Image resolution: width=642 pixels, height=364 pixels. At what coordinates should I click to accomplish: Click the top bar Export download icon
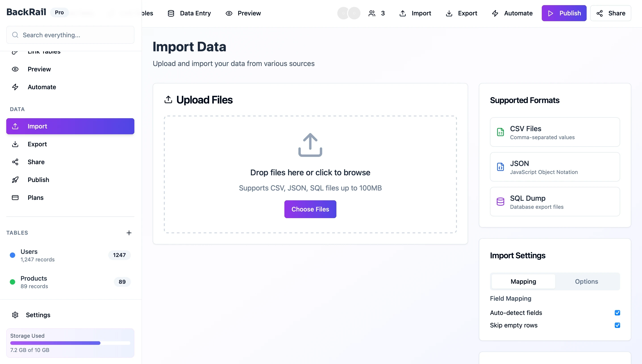[449, 13]
